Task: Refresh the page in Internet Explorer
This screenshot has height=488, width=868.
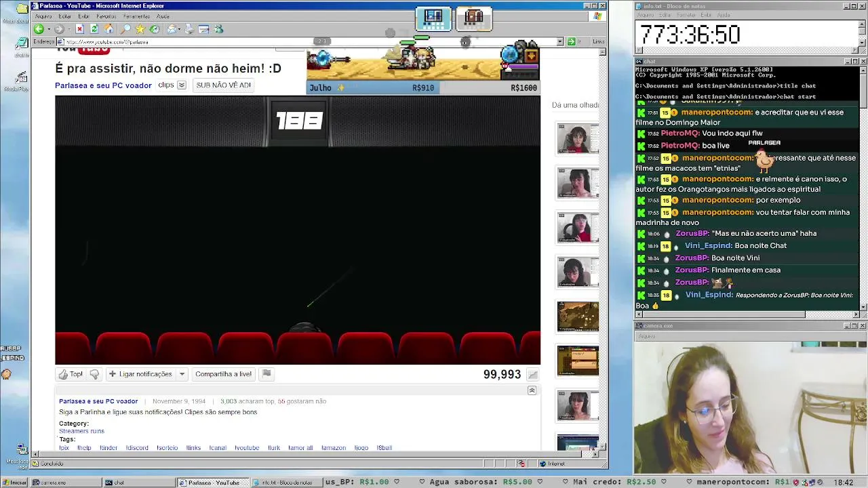Action: pos(94,29)
